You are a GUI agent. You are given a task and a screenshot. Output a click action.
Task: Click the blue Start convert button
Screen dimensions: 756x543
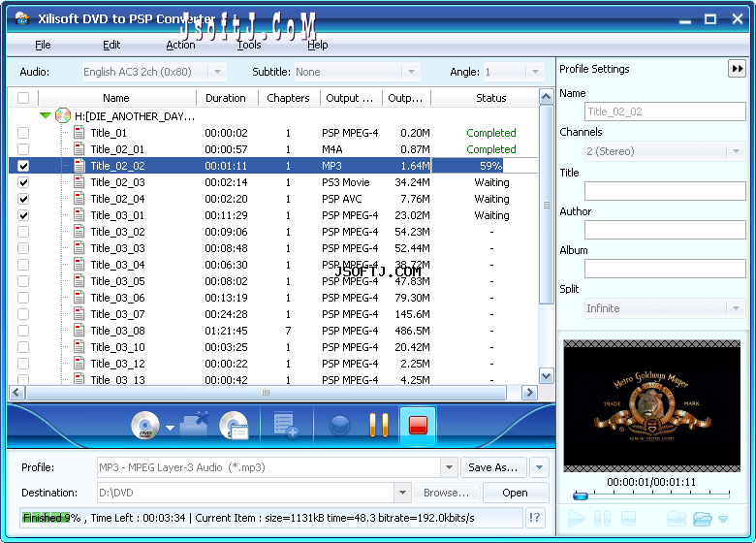pos(340,426)
